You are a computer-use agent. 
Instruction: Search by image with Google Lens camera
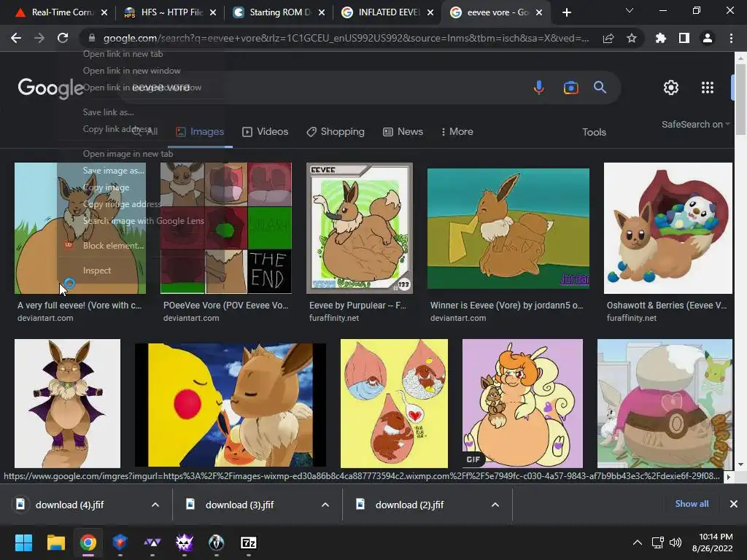[570, 87]
